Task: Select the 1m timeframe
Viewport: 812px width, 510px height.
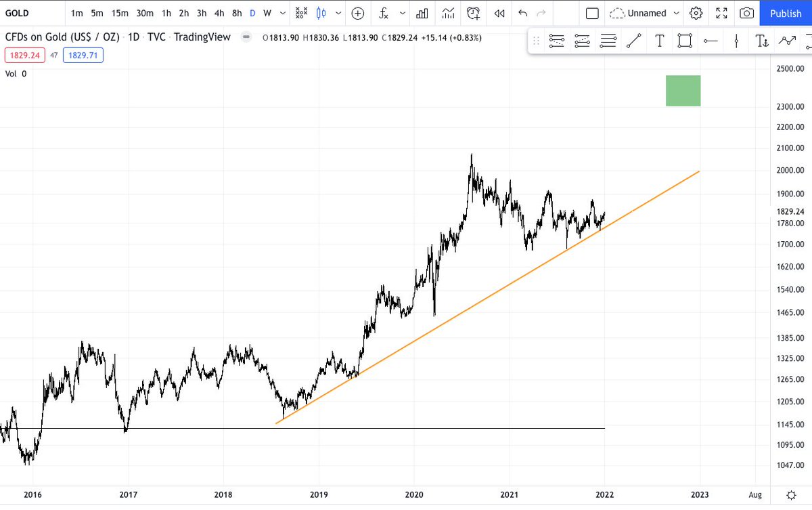Action: point(77,13)
